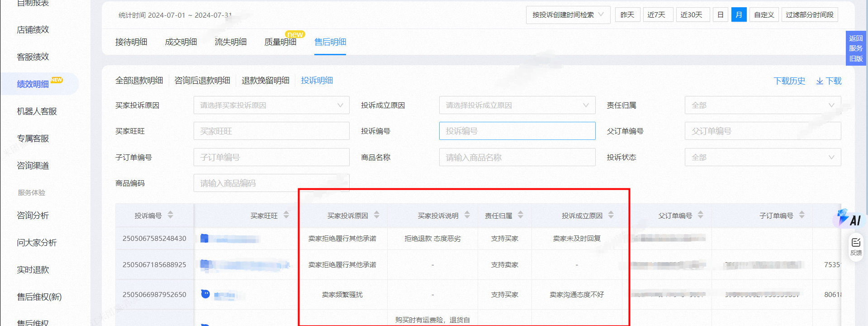
Task: Click the AI assistant floating icon
Action: point(849,219)
